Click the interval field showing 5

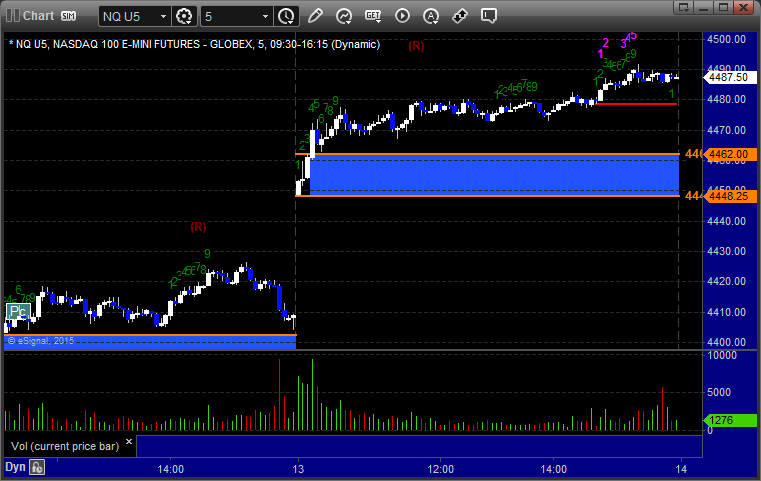231,17
